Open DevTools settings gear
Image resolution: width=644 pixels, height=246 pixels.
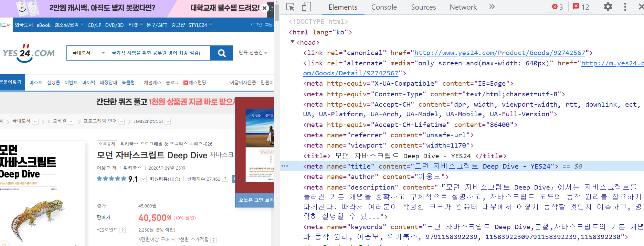click(x=608, y=7)
